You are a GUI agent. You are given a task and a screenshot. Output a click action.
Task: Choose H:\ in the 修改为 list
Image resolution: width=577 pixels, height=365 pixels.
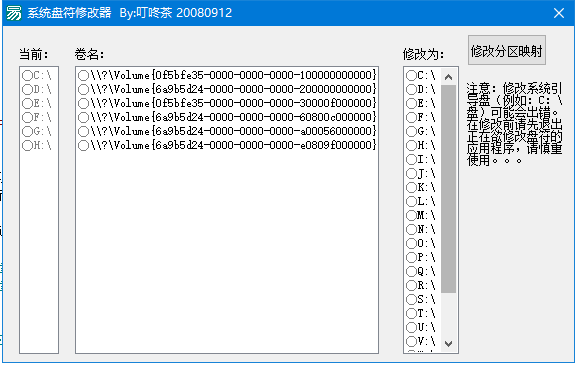click(421, 145)
